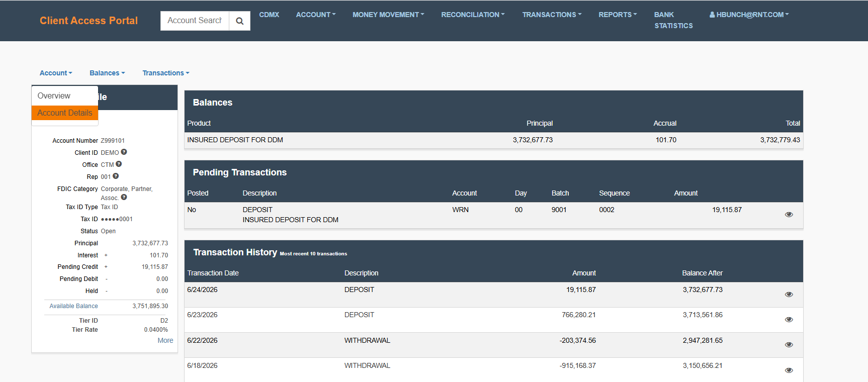Screen dimensions: 868x382
Task: Focus the Account Search input field
Action: tap(195, 21)
